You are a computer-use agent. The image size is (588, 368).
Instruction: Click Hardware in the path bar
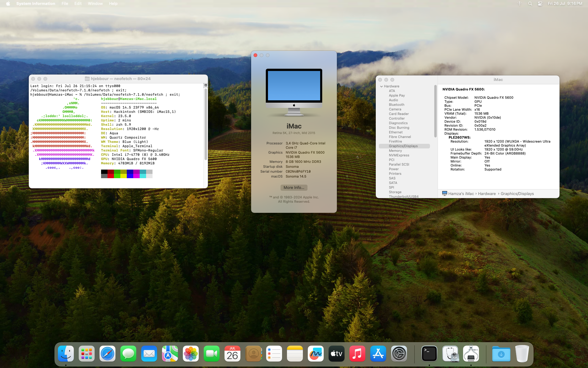click(487, 194)
